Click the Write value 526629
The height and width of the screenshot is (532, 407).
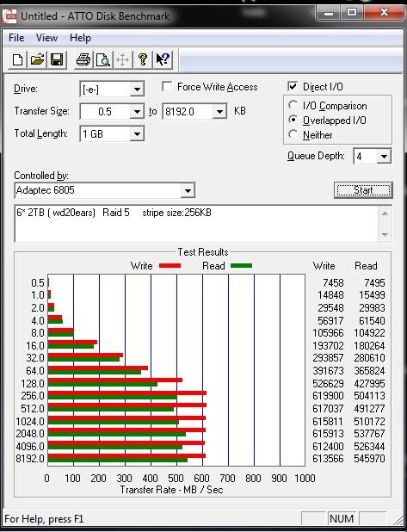point(328,383)
